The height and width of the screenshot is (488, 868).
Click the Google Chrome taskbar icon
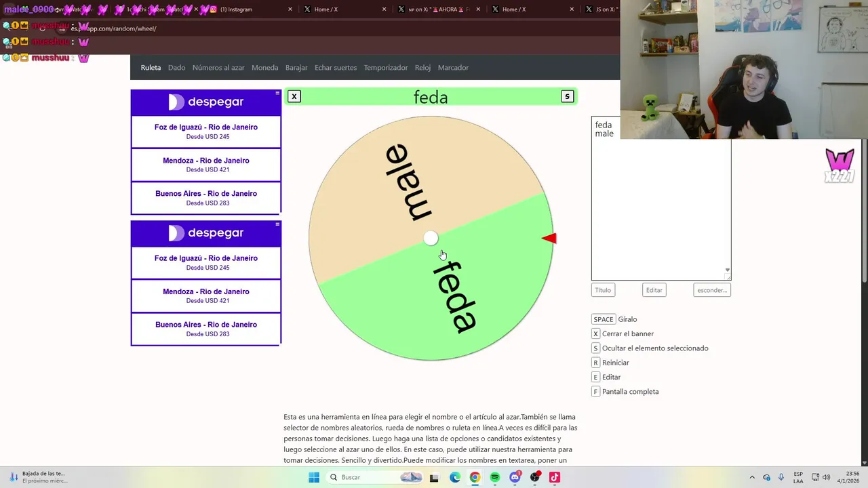[475, 477]
